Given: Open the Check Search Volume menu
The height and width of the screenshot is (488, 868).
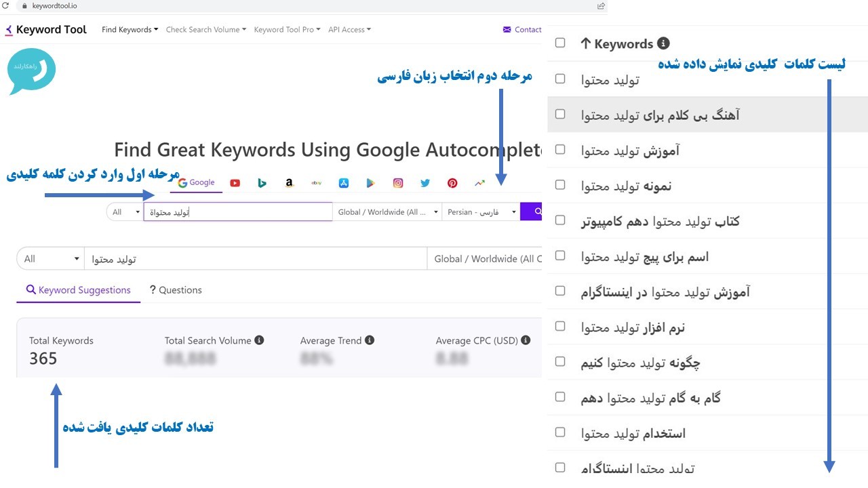Looking at the screenshot, I should pos(206,30).
